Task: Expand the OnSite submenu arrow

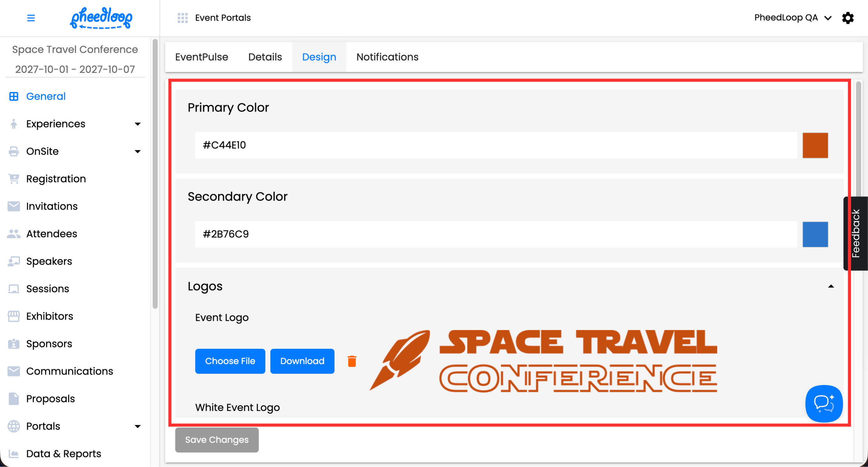Action: (x=137, y=151)
